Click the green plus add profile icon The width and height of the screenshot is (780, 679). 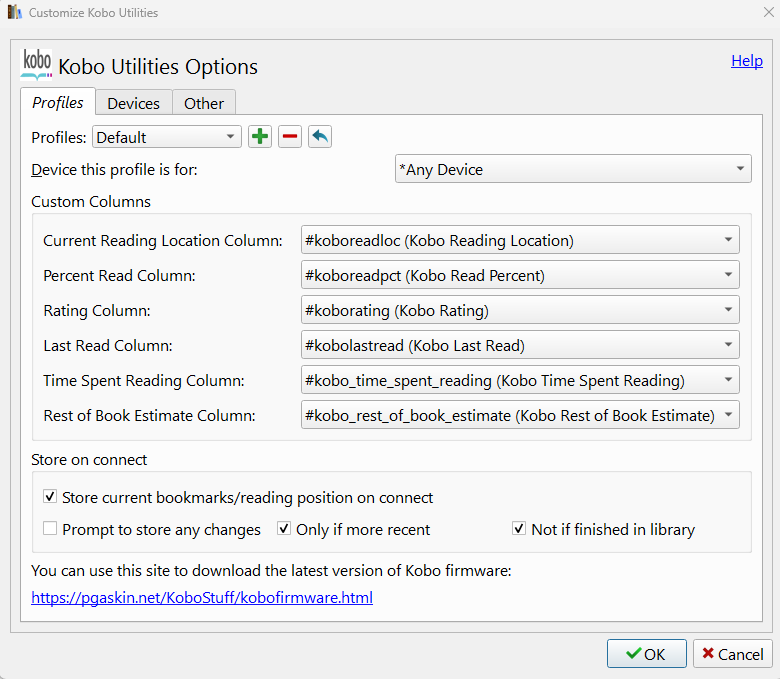point(260,137)
